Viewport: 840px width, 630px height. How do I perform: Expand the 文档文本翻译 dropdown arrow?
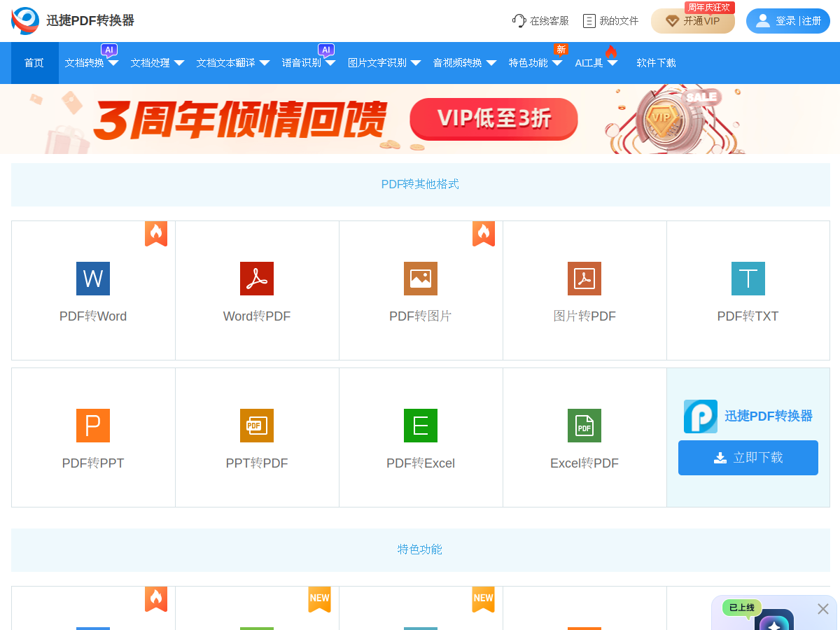click(265, 63)
